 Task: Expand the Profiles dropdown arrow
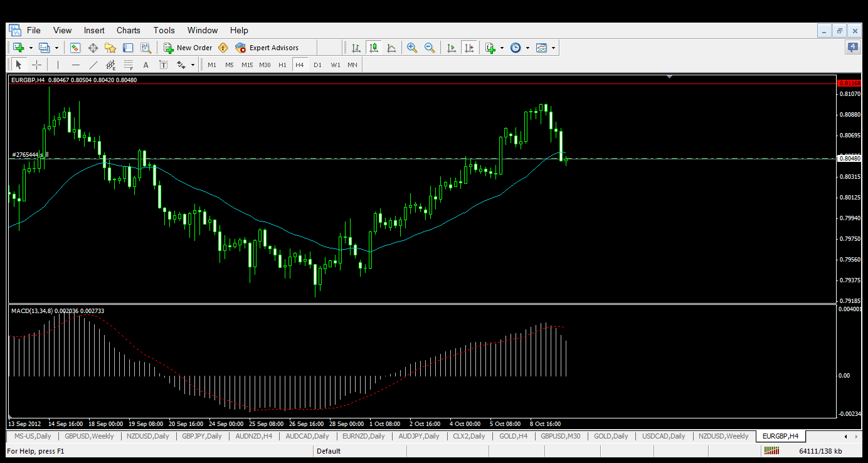[56, 48]
